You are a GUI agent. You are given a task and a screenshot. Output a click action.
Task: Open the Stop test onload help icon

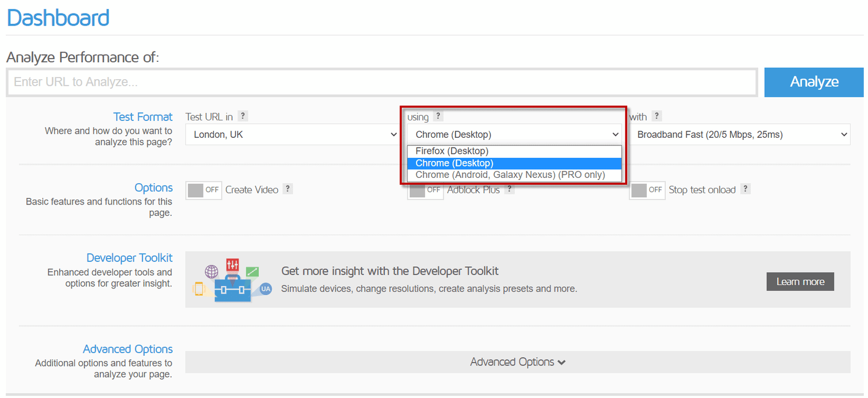(746, 189)
